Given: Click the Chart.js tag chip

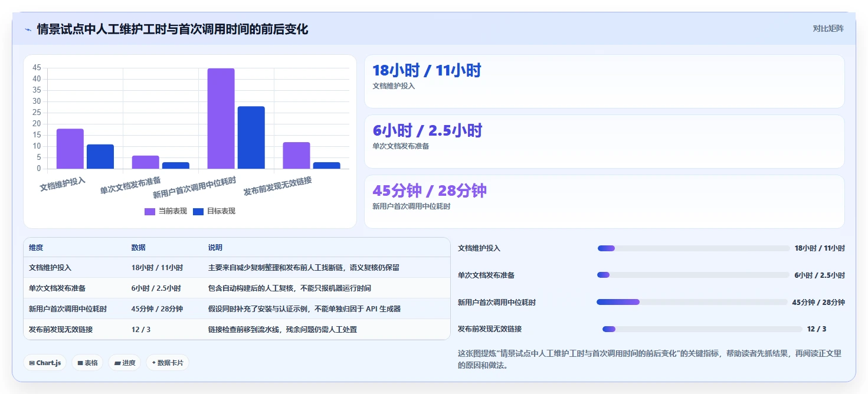Looking at the screenshot, I should tap(45, 363).
